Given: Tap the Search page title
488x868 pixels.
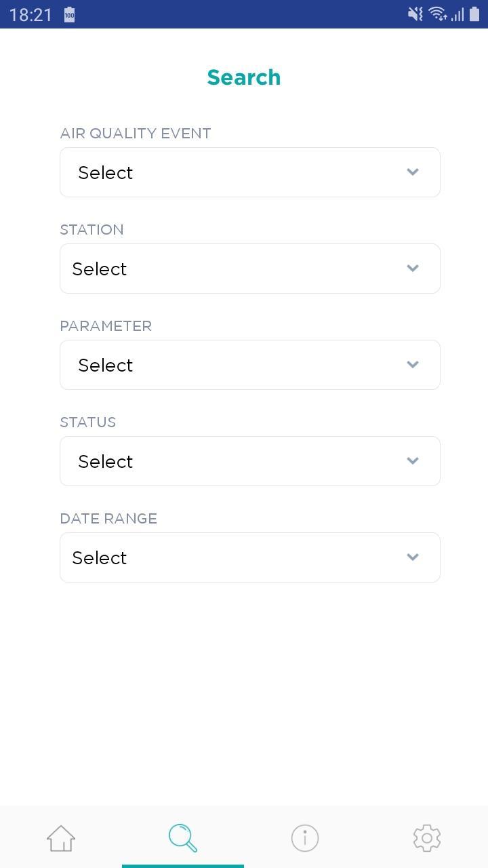Looking at the screenshot, I should pos(244,77).
